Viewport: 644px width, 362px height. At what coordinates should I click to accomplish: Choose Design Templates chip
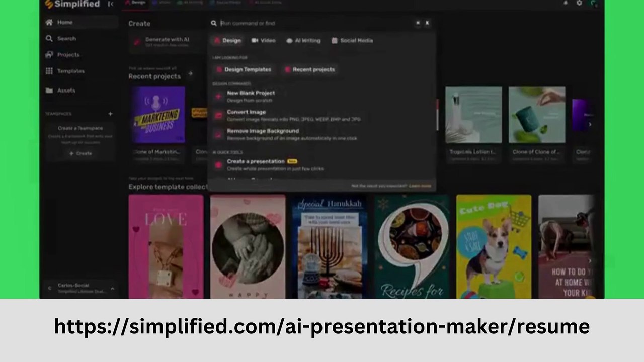tap(244, 69)
